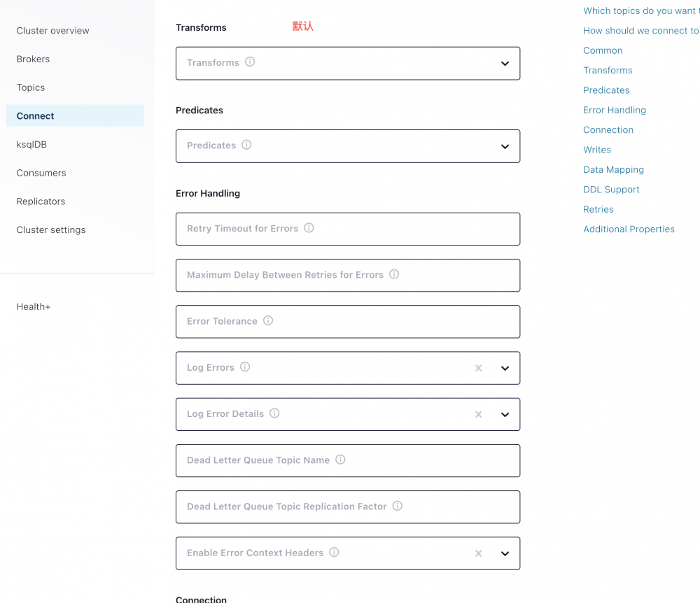Screen dimensions: 700x603
Task: Click the Maximum Delay Between Retries field
Action: (348, 275)
